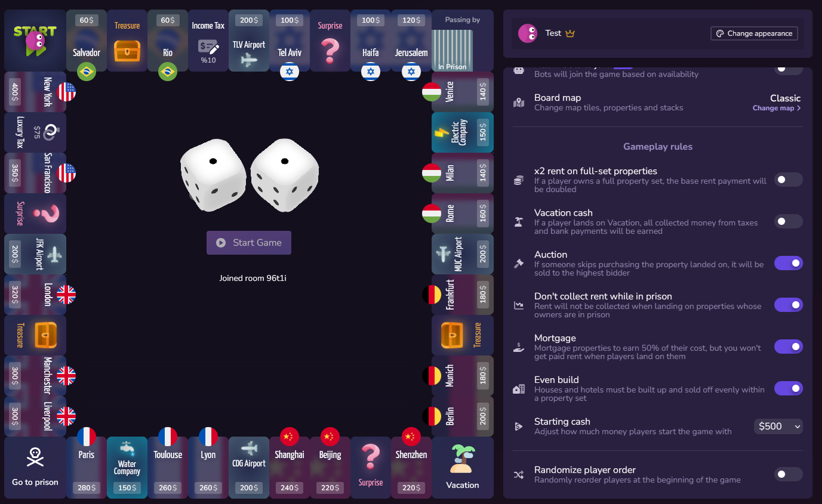This screenshot has width=822, height=504.
Task: Click the Go to prison skull icon
Action: coord(35,457)
